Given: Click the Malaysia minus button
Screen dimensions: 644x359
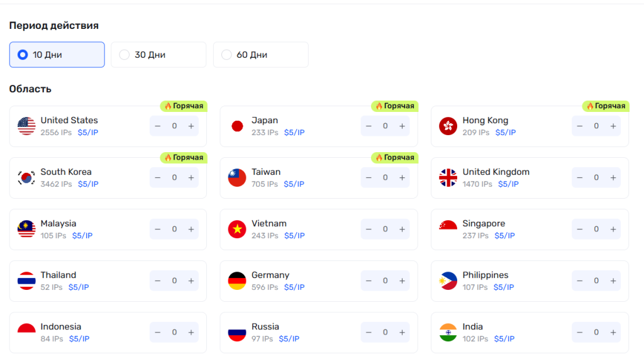Looking at the screenshot, I should pos(158,229).
